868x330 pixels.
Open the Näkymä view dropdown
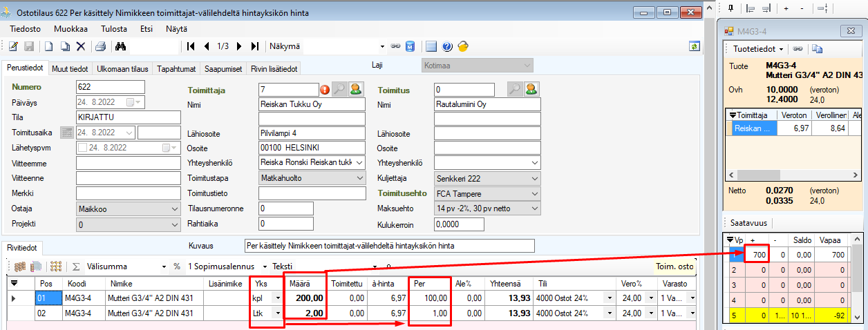pos(382,46)
